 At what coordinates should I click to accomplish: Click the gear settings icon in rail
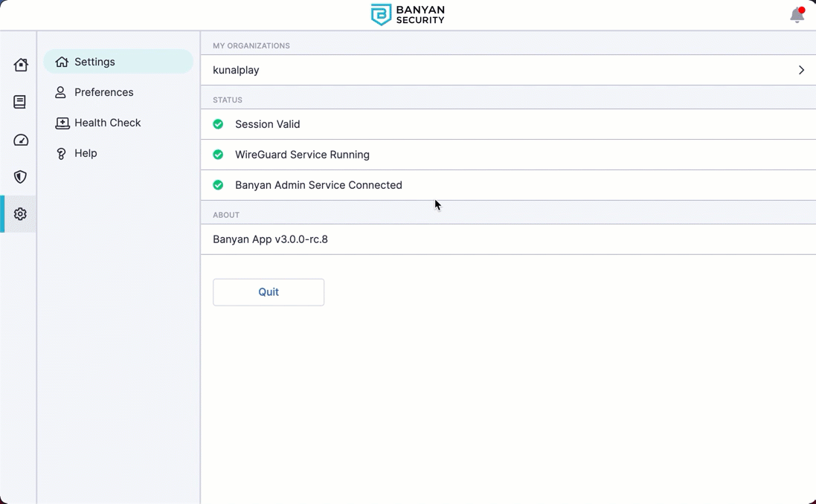coord(20,214)
